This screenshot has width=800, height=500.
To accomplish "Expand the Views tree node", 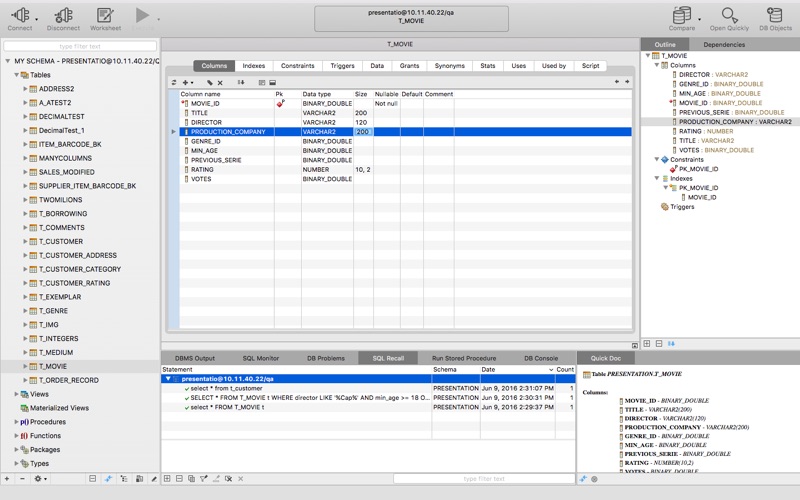I will point(16,394).
